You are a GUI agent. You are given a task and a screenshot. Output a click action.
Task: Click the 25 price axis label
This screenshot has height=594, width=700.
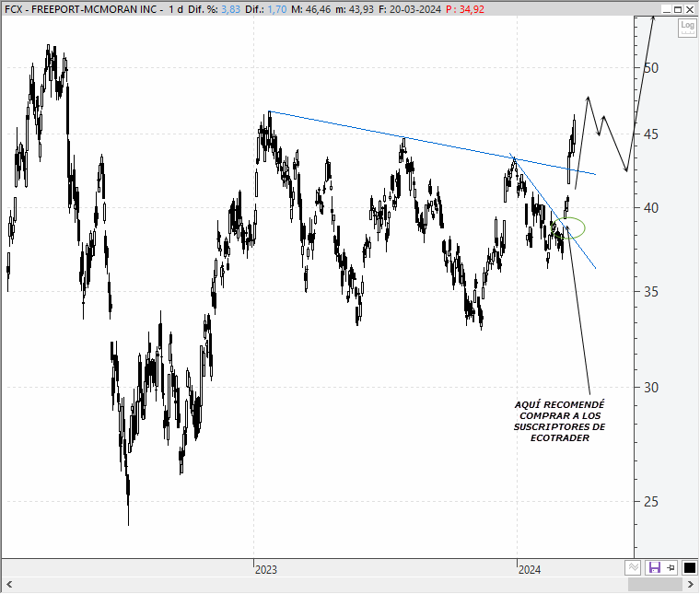click(x=651, y=502)
